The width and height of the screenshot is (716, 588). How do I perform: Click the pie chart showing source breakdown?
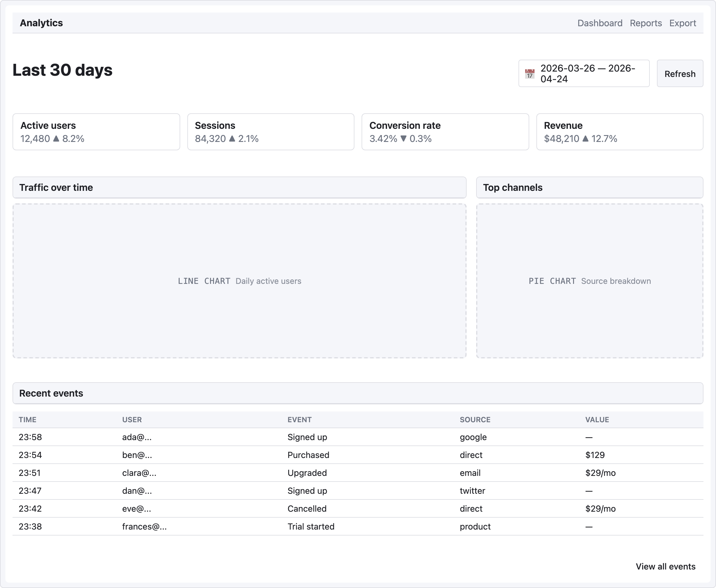tap(590, 281)
